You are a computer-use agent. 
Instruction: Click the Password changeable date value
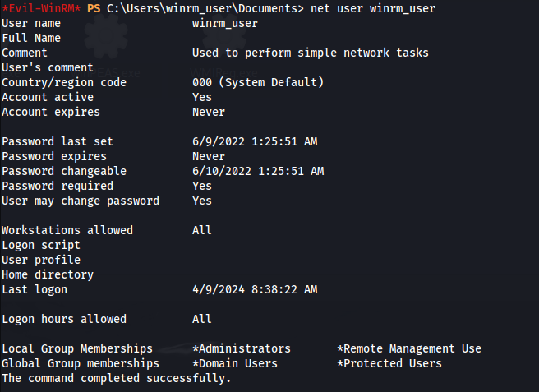(258, 171)
